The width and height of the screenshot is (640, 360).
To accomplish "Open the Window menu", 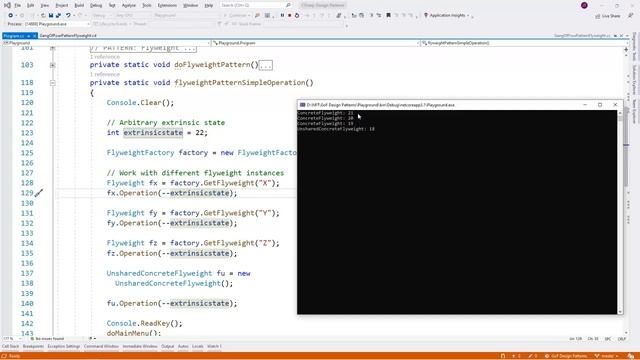I will tap(190, 5).
